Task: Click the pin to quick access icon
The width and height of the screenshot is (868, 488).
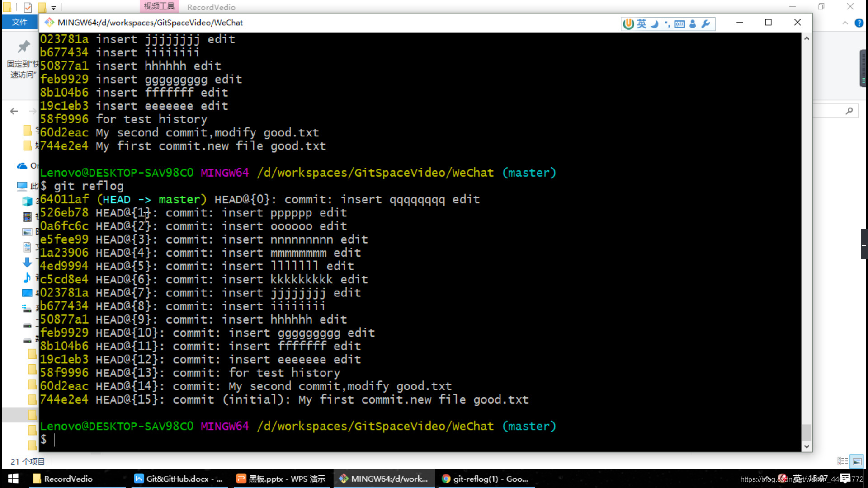Action: point(24,47)
